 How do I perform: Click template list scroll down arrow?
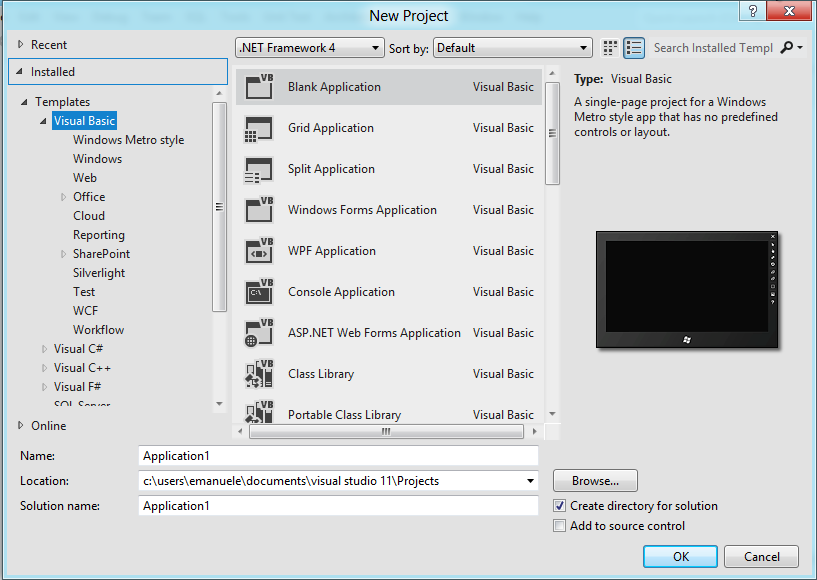(552, 414)
